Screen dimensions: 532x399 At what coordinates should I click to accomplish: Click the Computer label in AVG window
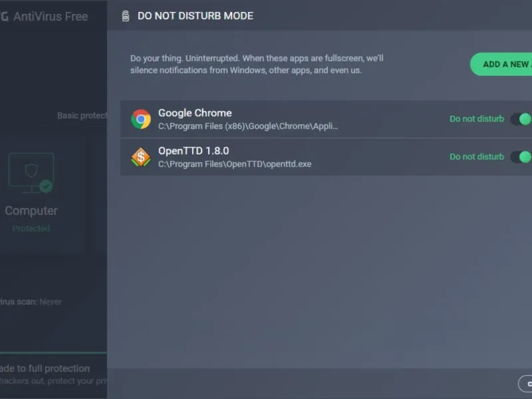tap(31, 211)
